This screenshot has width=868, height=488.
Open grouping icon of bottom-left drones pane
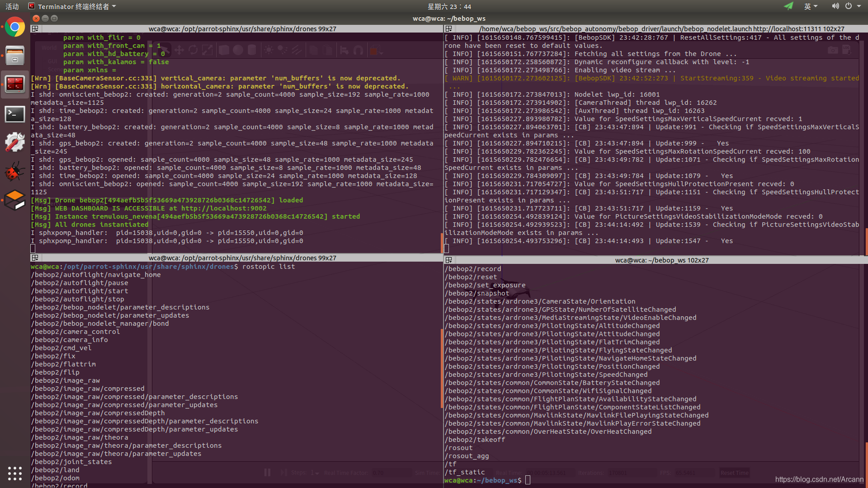[35, 258]
